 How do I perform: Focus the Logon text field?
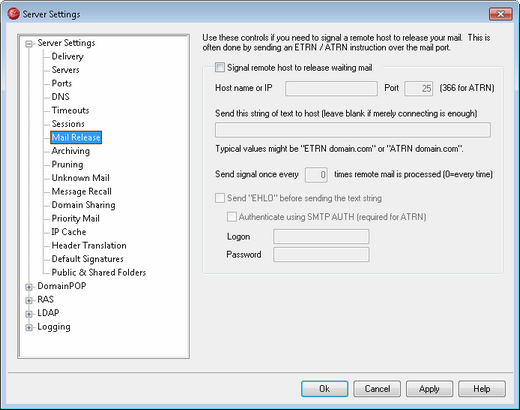321,236
